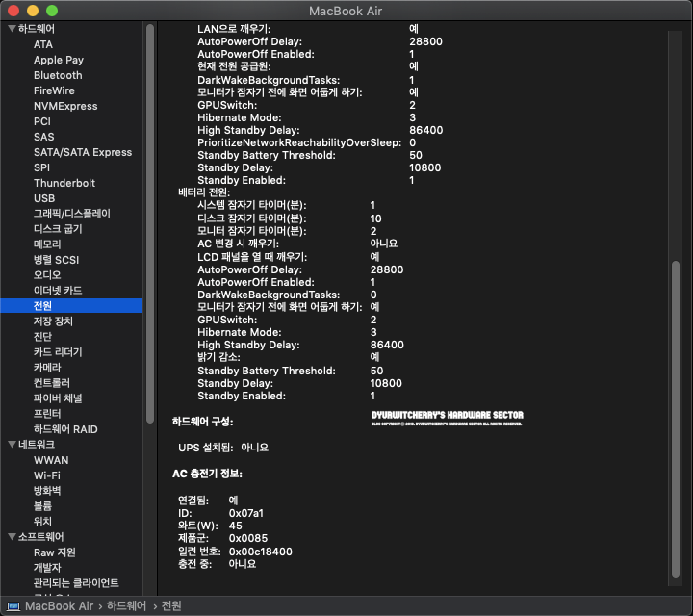
Task: Click the main content scrollbar thumb
Action: (x=675, y=419)
